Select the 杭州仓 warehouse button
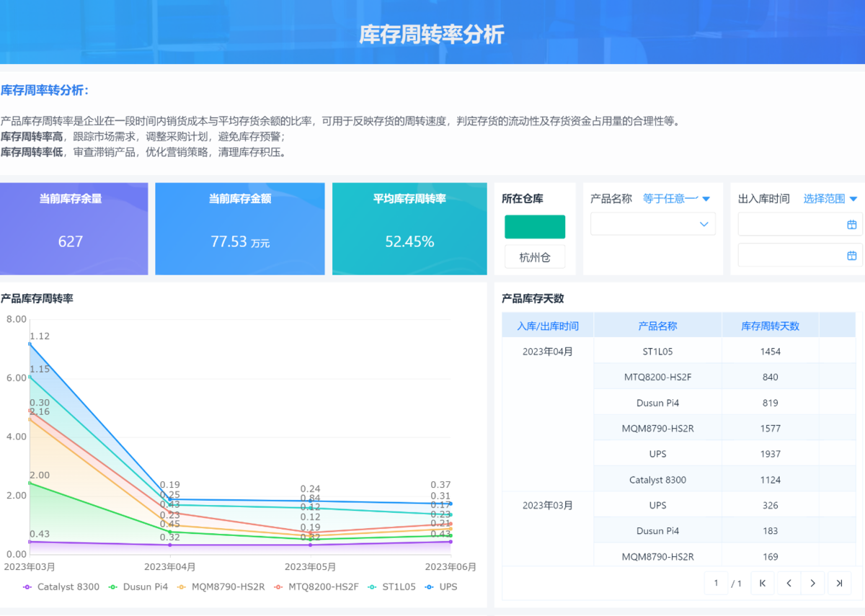 pos(534,257)
